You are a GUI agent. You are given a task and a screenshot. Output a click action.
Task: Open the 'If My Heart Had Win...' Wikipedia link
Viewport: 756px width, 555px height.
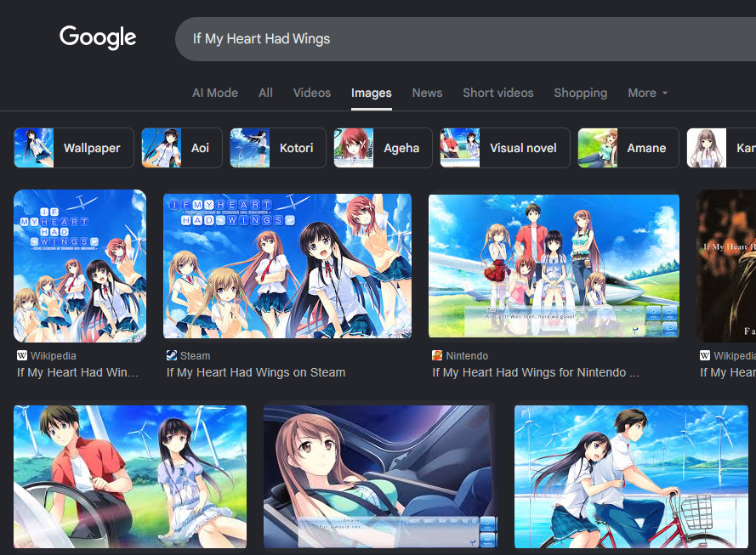(x=77, y=372)
